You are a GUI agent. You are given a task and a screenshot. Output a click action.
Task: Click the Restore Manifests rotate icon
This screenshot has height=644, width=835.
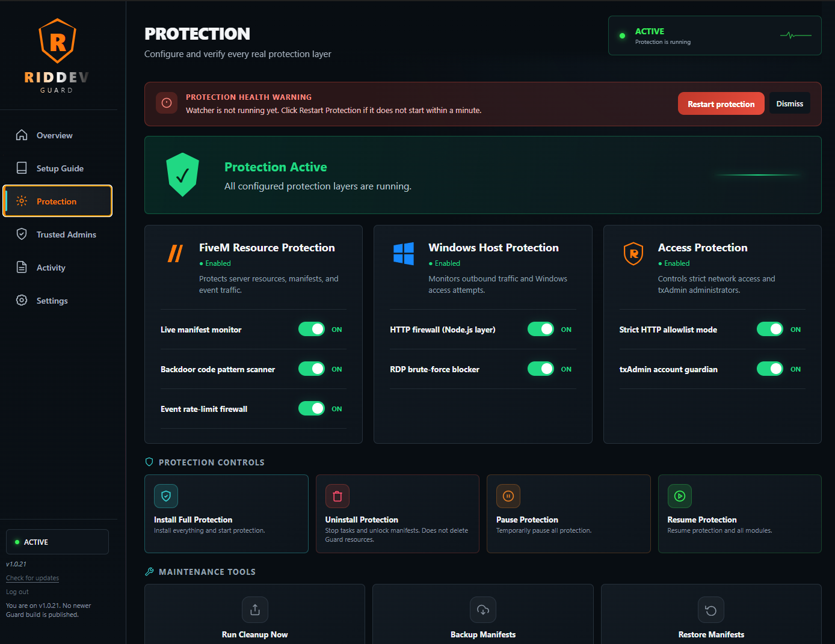(x=711, y=610)
